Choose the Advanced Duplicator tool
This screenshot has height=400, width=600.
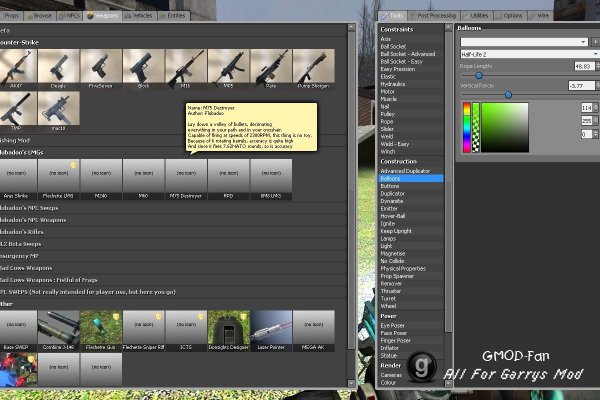coord(411,171)
